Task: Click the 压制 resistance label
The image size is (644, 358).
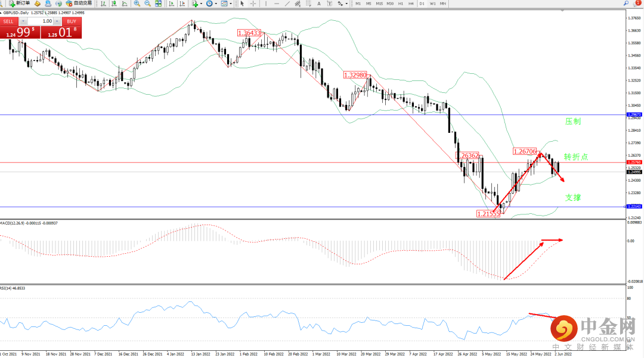Action: [573, 122]
